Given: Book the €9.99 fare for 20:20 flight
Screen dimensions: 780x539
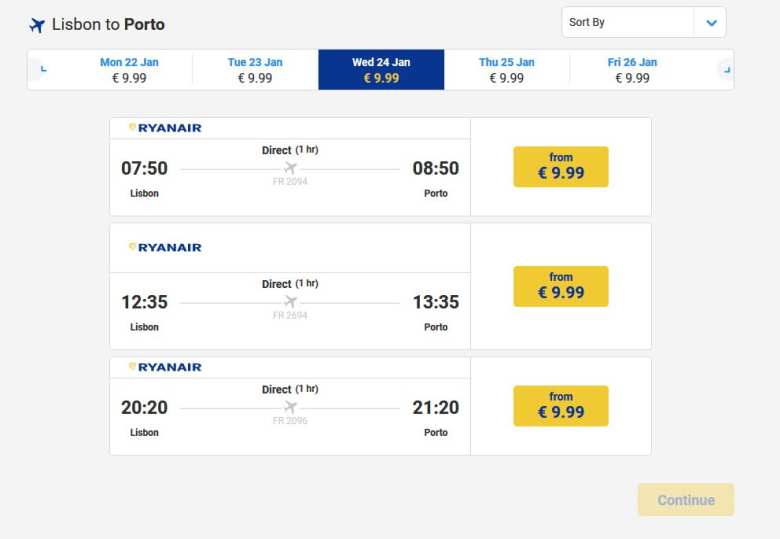Looking at the screenshot, I should (561, 406).
